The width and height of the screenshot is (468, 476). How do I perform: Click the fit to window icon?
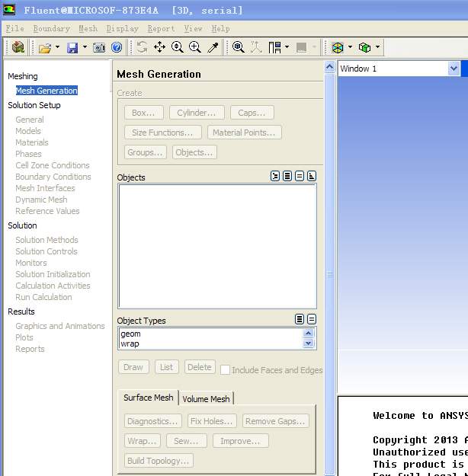click(239, 47)
